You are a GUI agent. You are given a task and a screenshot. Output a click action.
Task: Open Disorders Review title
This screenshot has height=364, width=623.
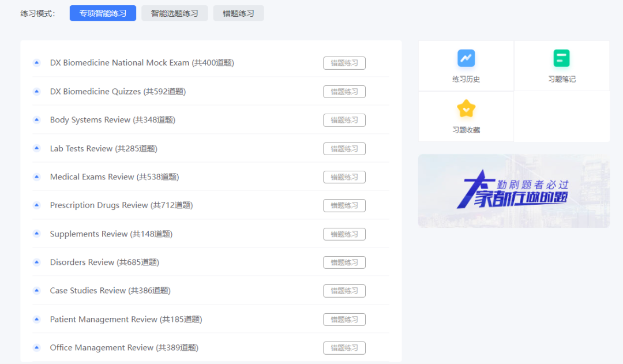point(104,262)
